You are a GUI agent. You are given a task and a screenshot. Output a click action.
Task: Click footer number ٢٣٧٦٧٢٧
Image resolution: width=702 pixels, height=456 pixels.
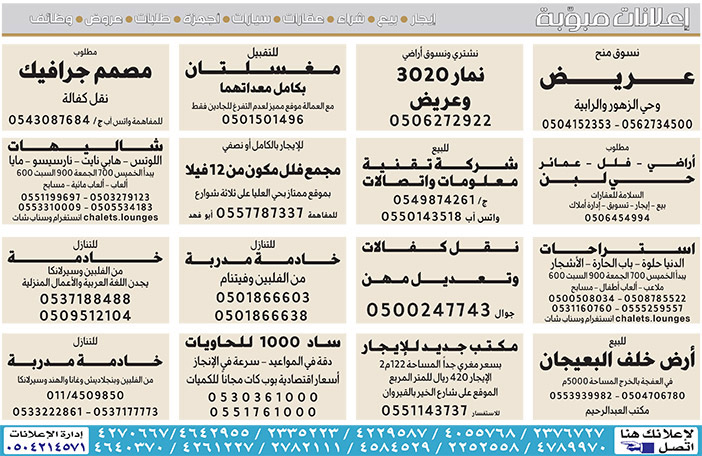pyautogui.click(x=569, y=433)
